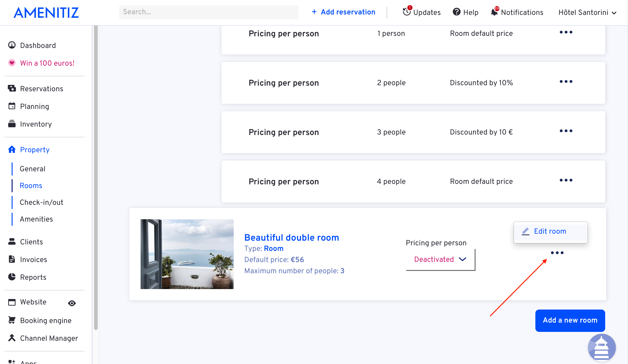Click into the Search field

209,12
